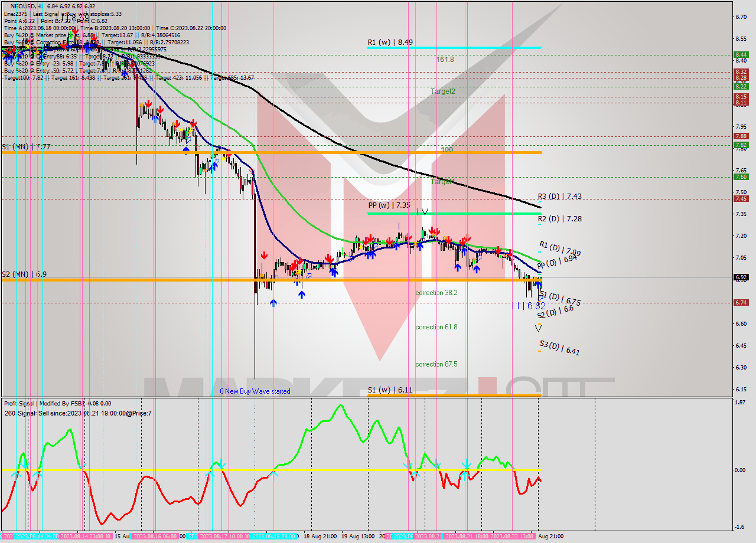Click the pink '2023.08.21 18:00' time marker
The width and height of the screenshot is (756, 543).
pos(466,537)
